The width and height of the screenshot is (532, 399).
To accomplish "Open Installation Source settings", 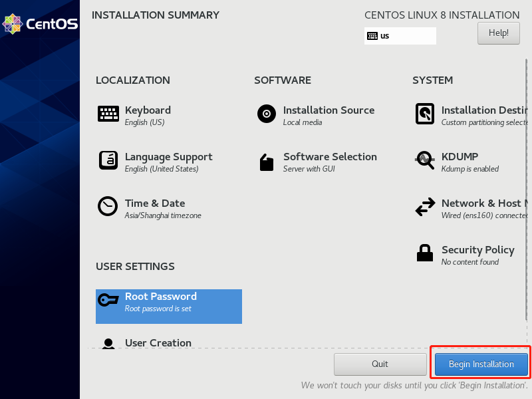I will coord(329,110).
